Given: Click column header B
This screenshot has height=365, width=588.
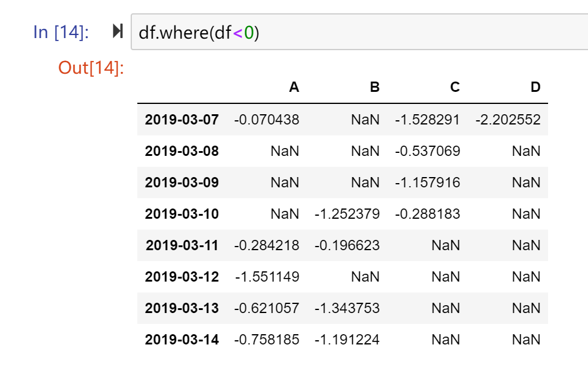Looking at the screenshot, I should coord(374,87).
